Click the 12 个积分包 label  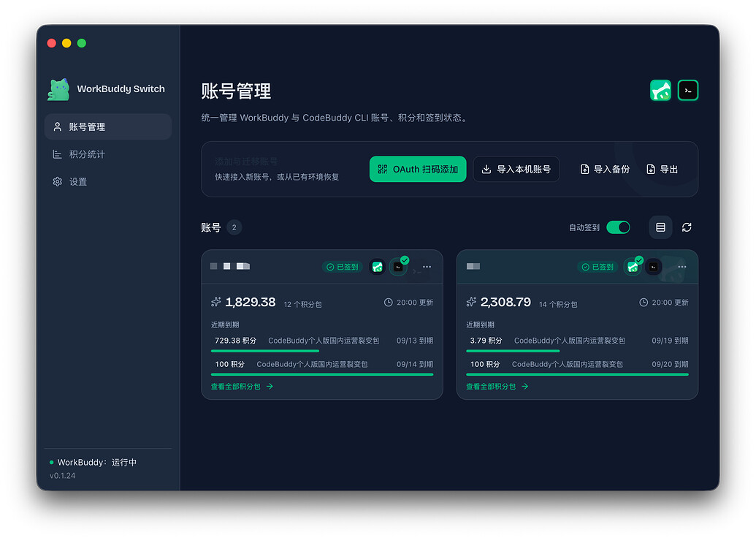click(x=302, y=305)
